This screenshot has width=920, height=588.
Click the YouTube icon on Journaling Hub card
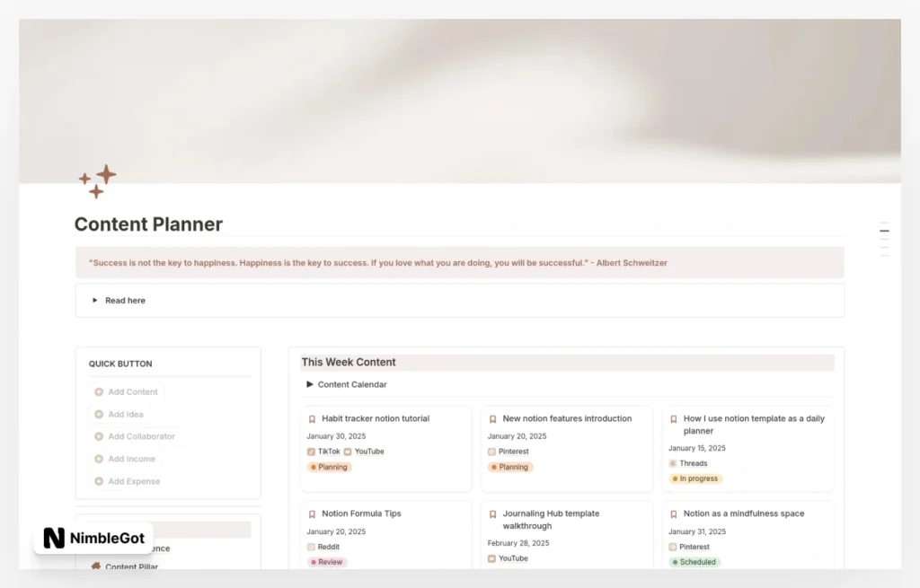[x=491, y=558]
